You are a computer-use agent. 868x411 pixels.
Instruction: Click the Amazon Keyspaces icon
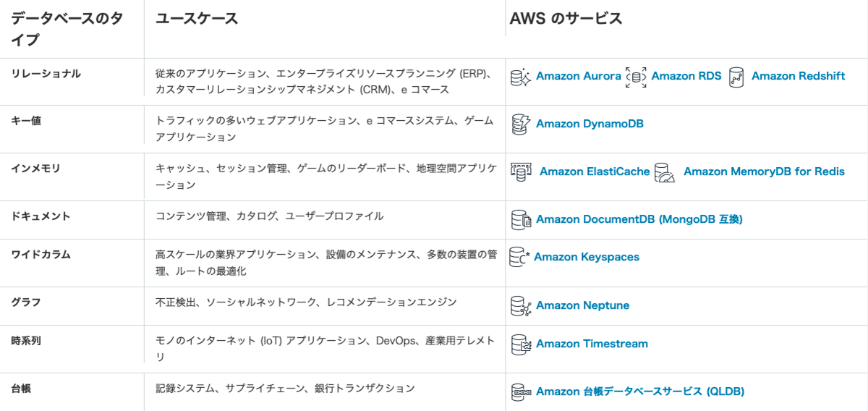tap(519, 257)
